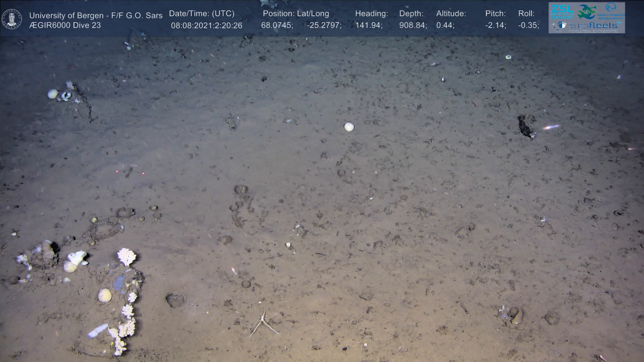The image size is (644, 362).
Task: Click the University of Bergen owl seal logo
Action: coord(12,19)
